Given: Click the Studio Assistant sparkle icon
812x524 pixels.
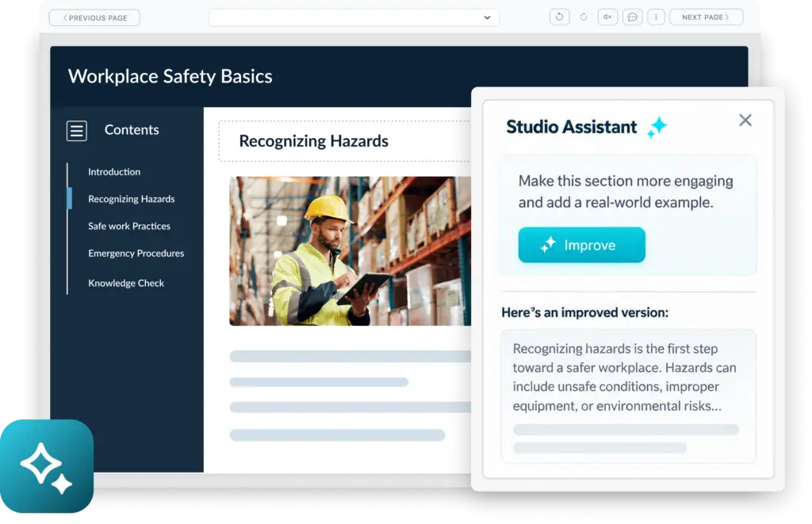Looking at the screenshot, I should [x=657, y=127].
